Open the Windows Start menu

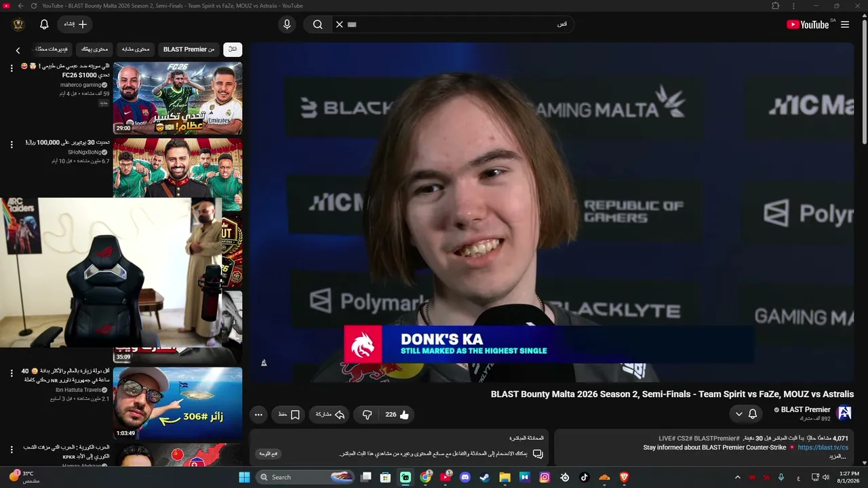244,477
